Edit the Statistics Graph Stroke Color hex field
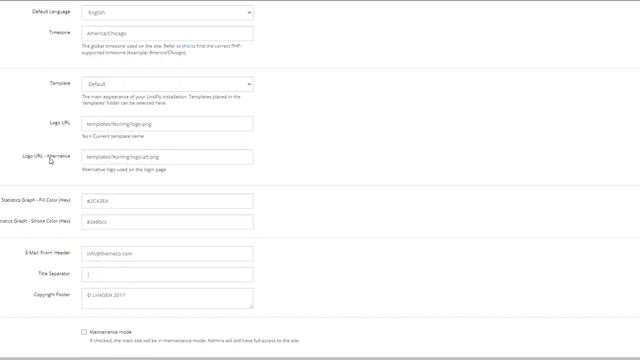The height and width of the screenshot is (360, 640). click(167, 222)
